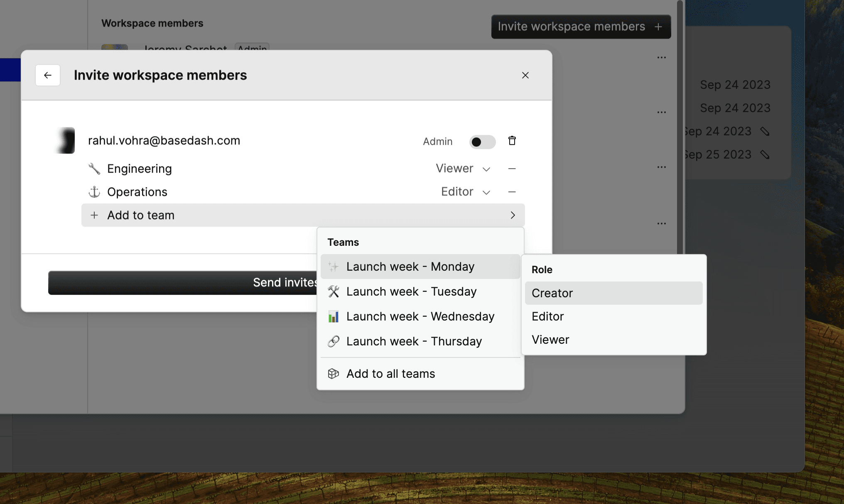Click the plus icon in Add to team row
The width and height of the screenshot is (844, 504).
click(94, 215)
